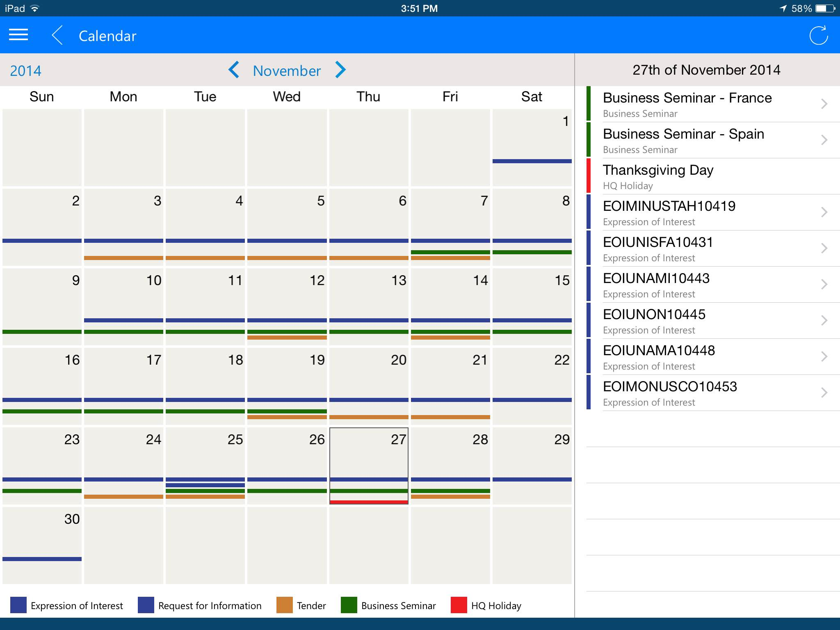840x630 pixels.
Task: Click the HQ Holiday red legend square
Action: pos(459,605)
